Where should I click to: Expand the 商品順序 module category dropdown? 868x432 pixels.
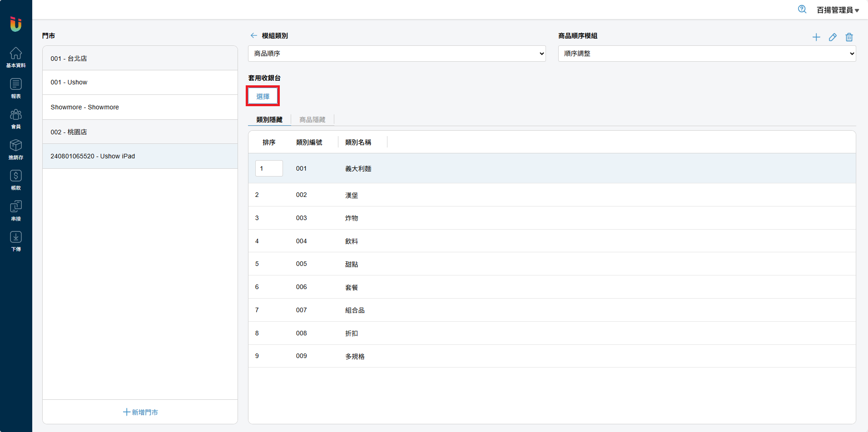(x=397, y=54)
